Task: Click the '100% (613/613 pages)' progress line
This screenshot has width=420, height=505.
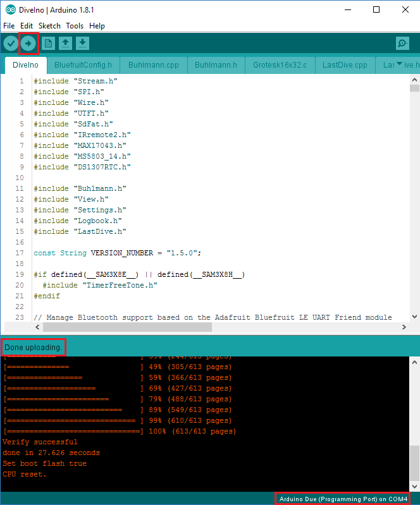Action: 120,431
